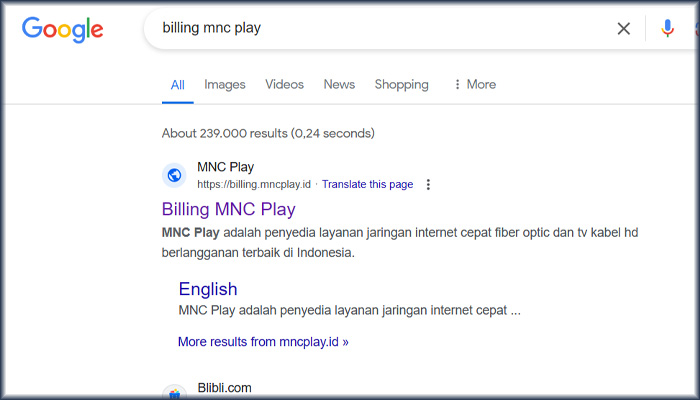The height and width of the screenshot is (400, 700).
Task: Click the Blibli.com favicon
Action: pos(174,393)
